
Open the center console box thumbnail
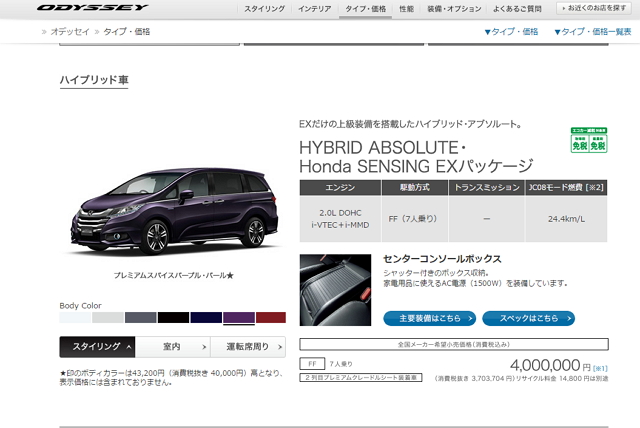pos(336,290)
